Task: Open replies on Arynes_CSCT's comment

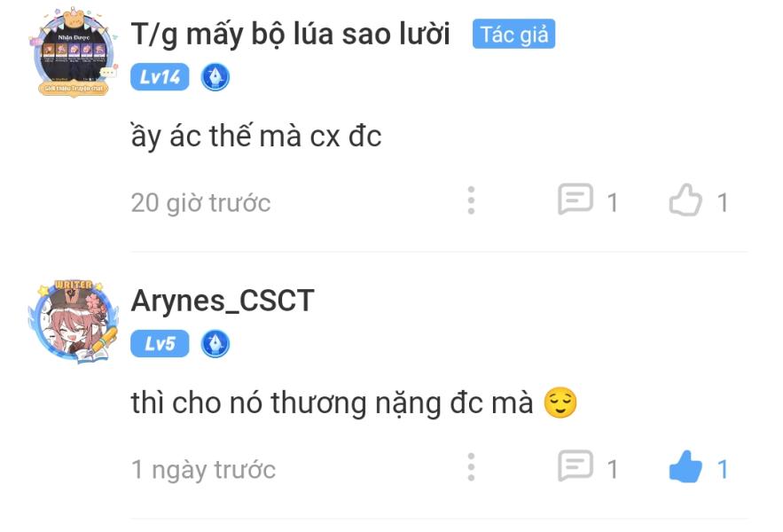Action: [x=576, y=466]
